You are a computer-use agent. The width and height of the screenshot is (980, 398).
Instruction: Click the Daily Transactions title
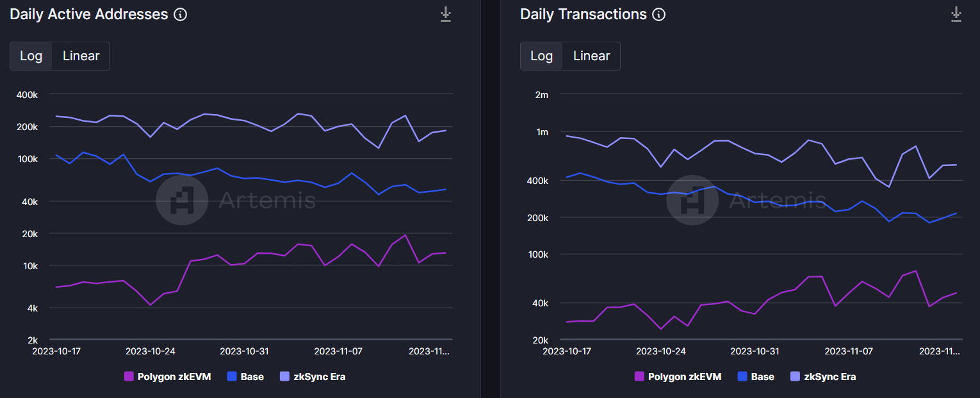point(584,14)
